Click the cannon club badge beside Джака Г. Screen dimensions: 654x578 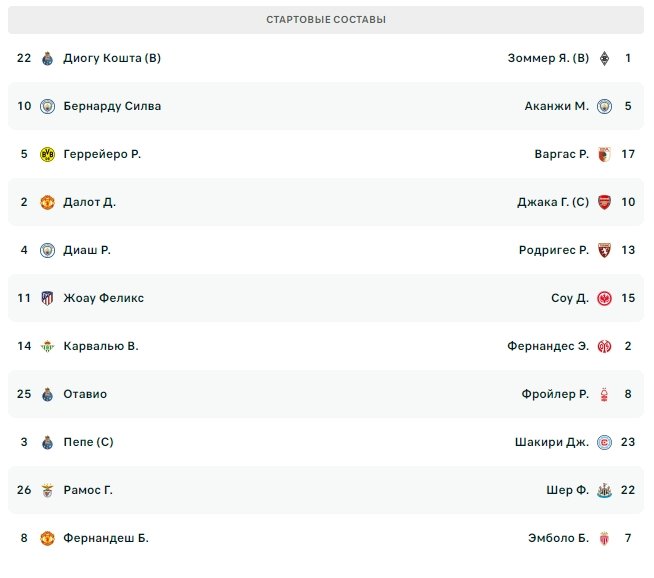pyautogui.click(x=604, y=202)
